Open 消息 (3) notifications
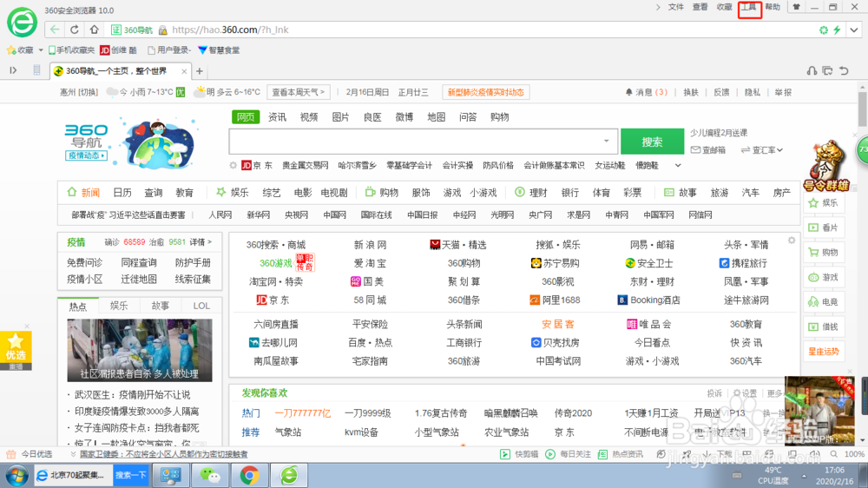This screenshot has width=868, height=488. (646, 93)
